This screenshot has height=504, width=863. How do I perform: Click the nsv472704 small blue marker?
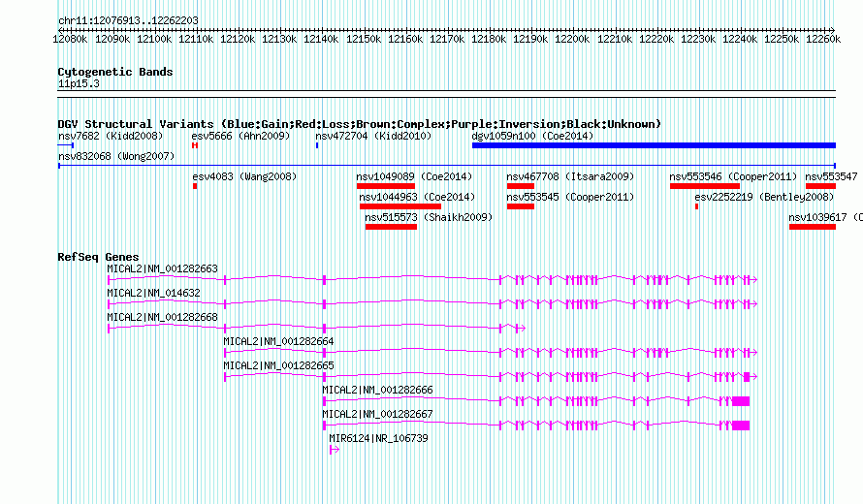tap(317, 145)
